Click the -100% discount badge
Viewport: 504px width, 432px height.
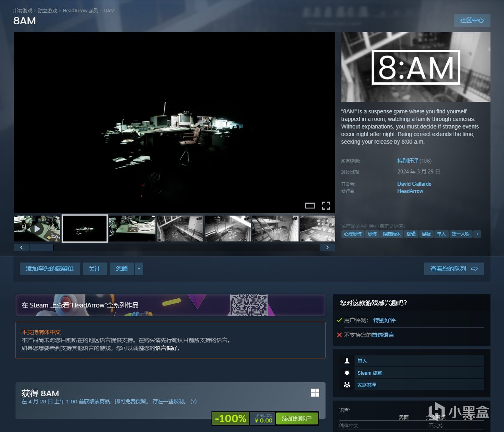coord(231,418)
